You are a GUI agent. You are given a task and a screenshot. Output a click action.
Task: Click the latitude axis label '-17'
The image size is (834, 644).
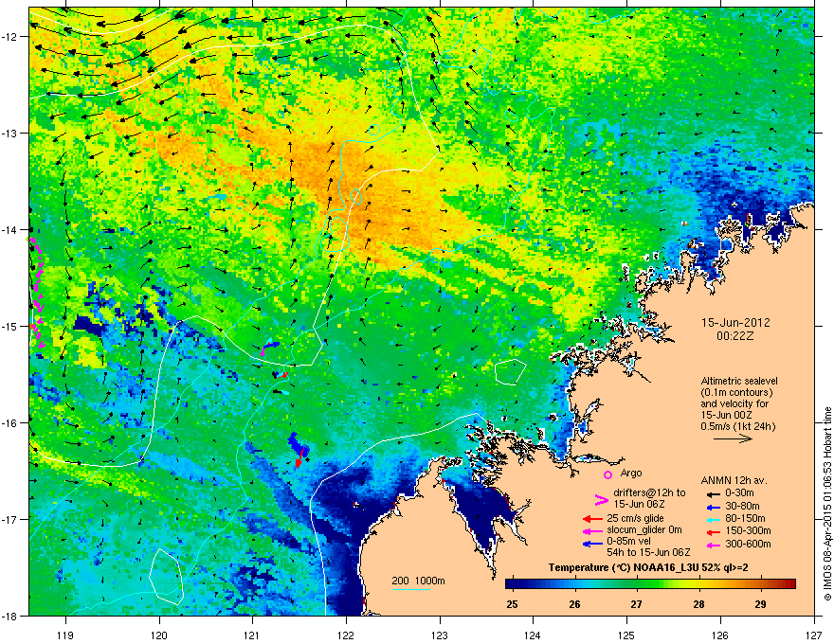(10, 519)
